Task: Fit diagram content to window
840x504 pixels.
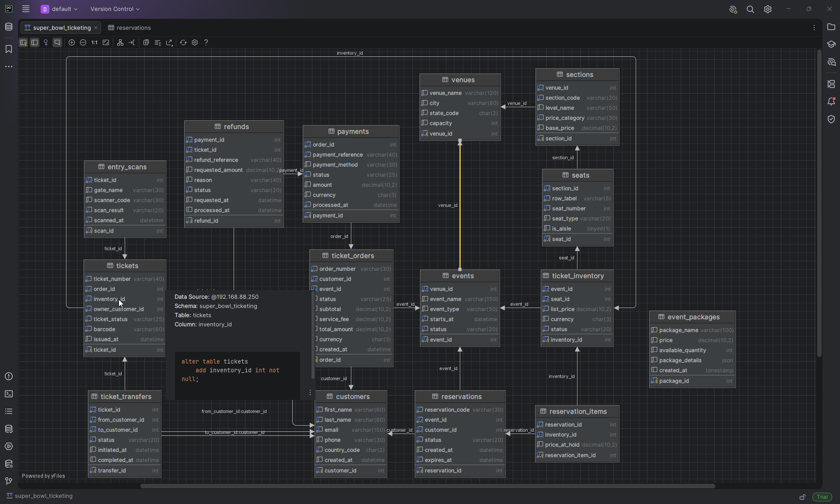Action: [106, 42]
